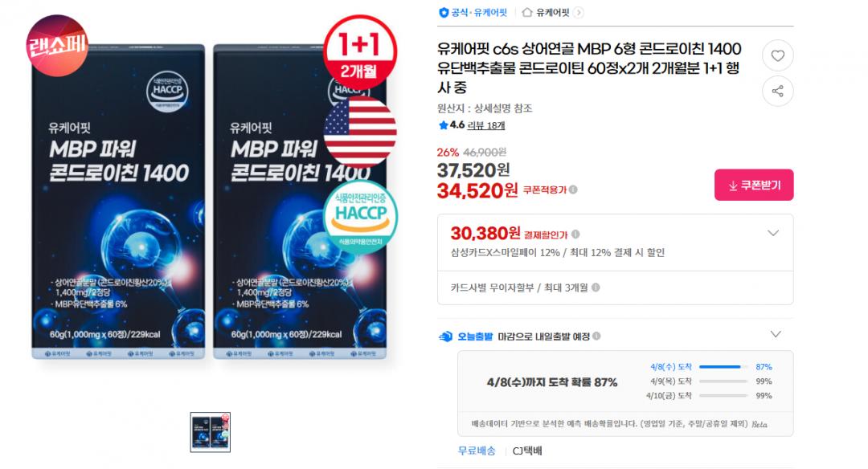868x469 pixels.
Task: Open the 리뷰 18개 reviews link
Action: coord(485,125)
